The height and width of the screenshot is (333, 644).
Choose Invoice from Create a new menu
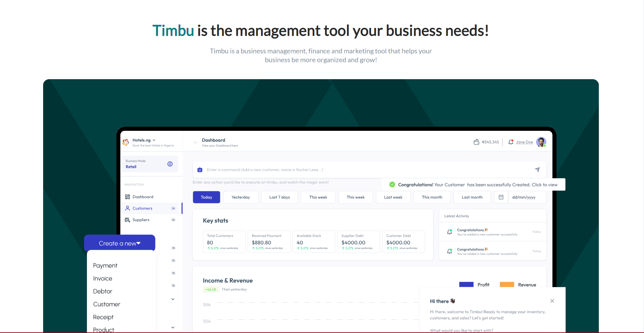(x=103, y=278)
